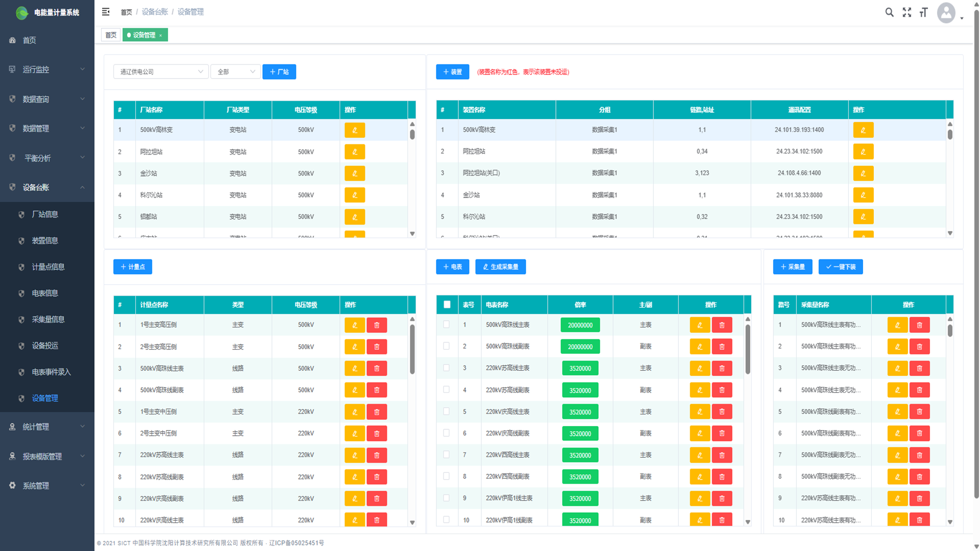Open the font size adjustment icon
Image resolution: width=980 pixels, height=551 pixels.
923,12
